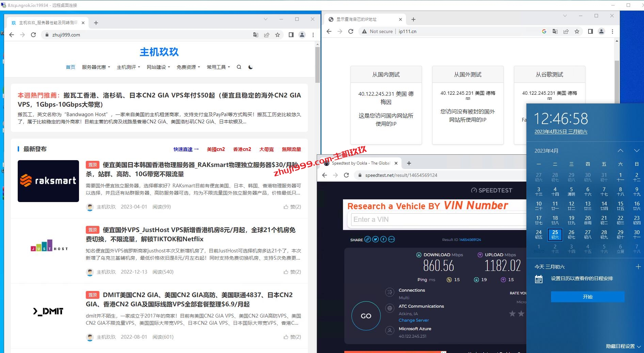Bookmark the zhuji999.com page with star icon
This screenshot has width=644, height=353.
278,35
